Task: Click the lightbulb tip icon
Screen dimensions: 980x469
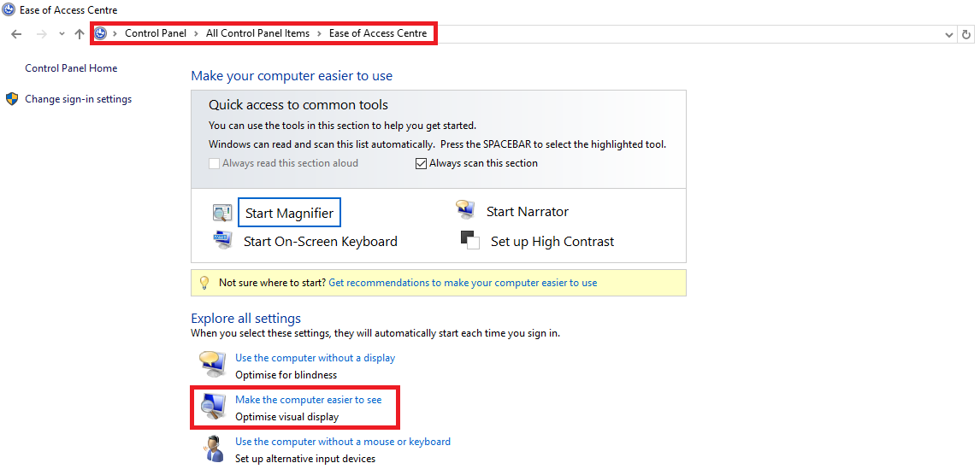Action: [x=204, y=283]
